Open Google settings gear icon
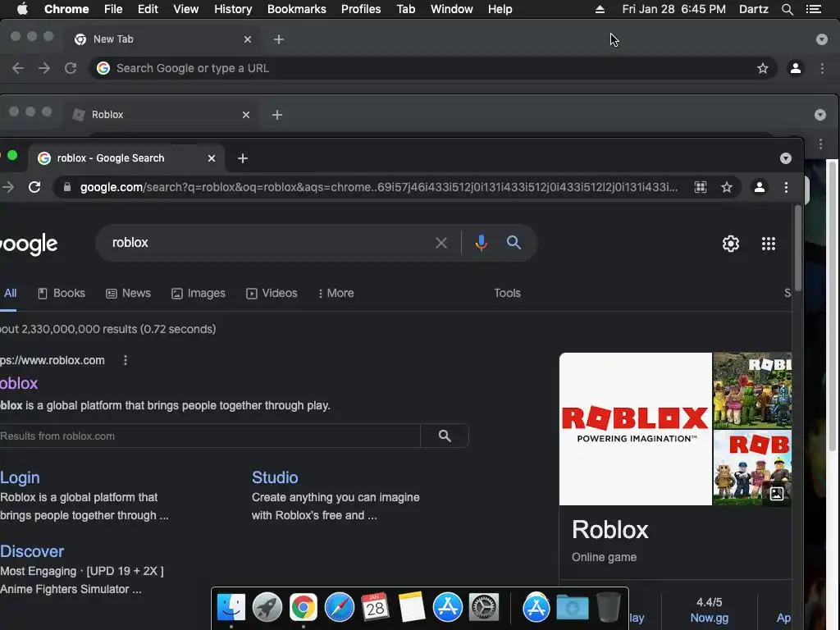Screen dimensions: 840x630 [x=731, y=244]
